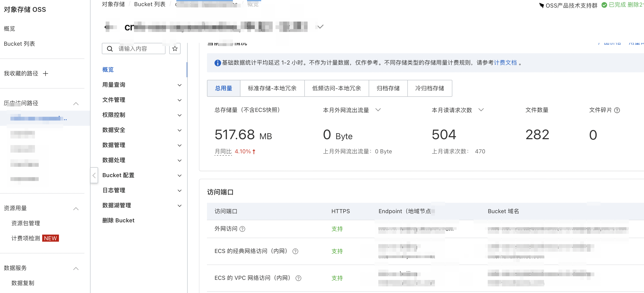Screen dimensions: 644x293
Task: Collapse the sidebar with the left arrow handle
Action: tap(94, 175)
